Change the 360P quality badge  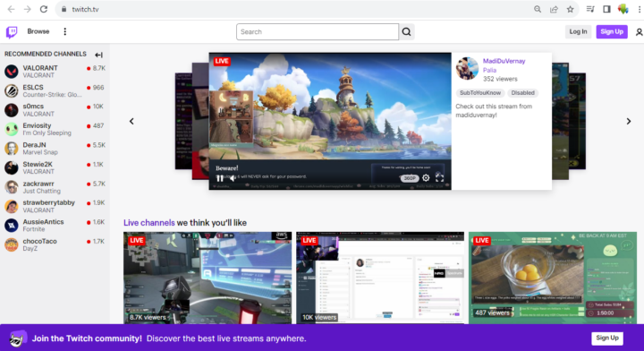point(409,178)
